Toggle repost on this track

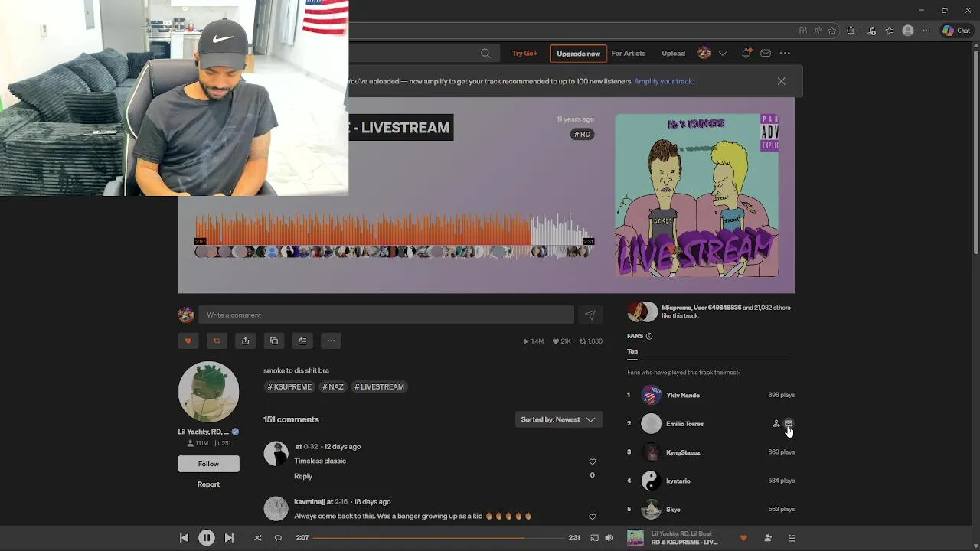[x=217, y=341]
